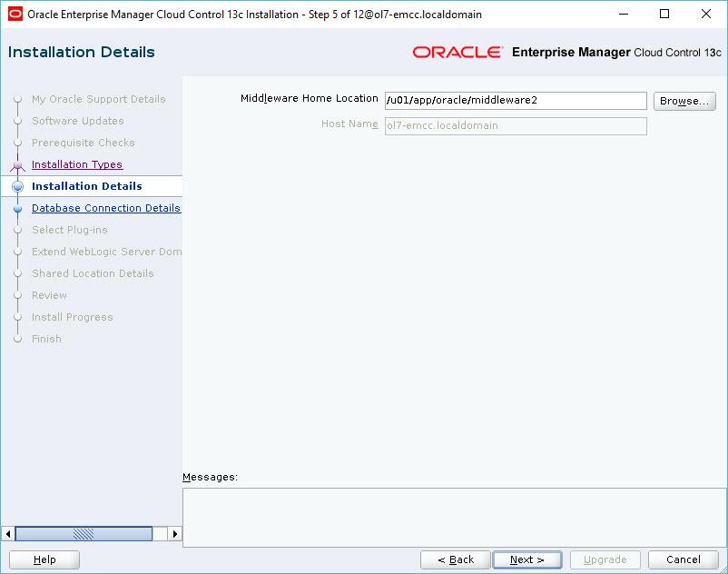The width and height of the screenshot is (728, 574).
Task: Click the My Oracle Support Details step
Action: (x=98, y=99)
